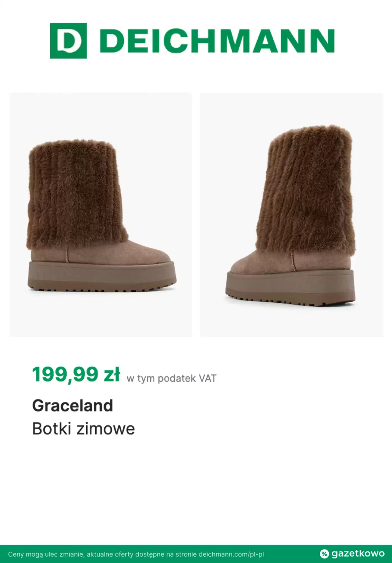Click the 'w tym podatek VAT' note
Image resolution: width=392 pixels, height=563 pixels.
click(x=172, y=378)
